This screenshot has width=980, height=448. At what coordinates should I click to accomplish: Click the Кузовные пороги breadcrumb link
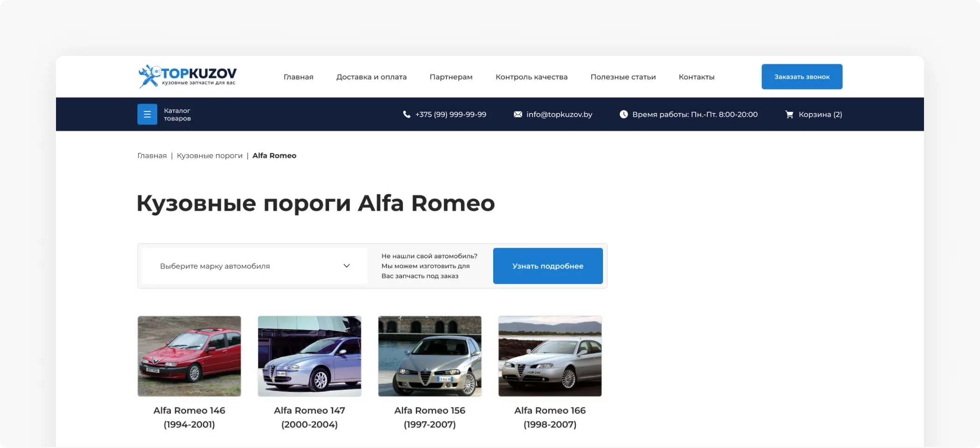[x=210, y=156]
